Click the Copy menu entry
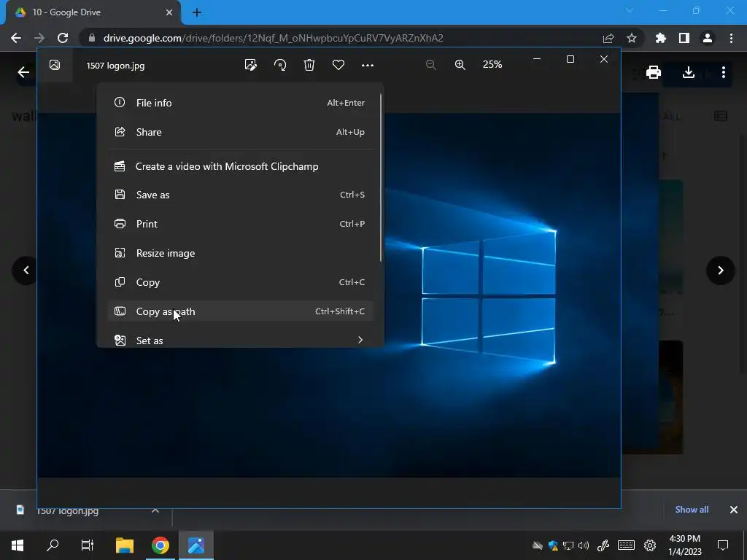 coord(239,282)
